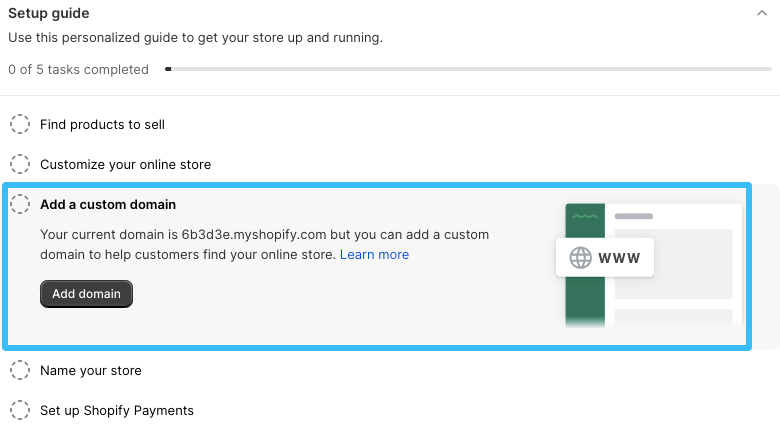Mark 'Name your store' circle complete
780x427 pixels.
tap(20, 370)
